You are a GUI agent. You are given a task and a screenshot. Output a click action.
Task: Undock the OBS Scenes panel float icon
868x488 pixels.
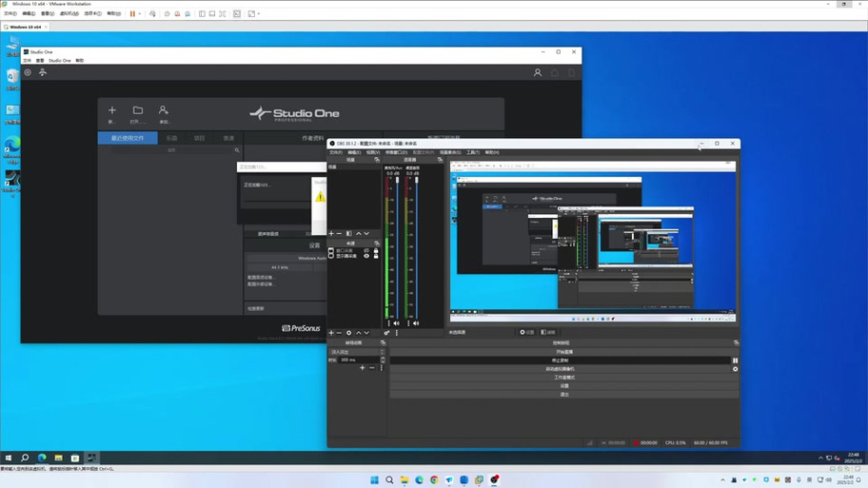(377, 160)
